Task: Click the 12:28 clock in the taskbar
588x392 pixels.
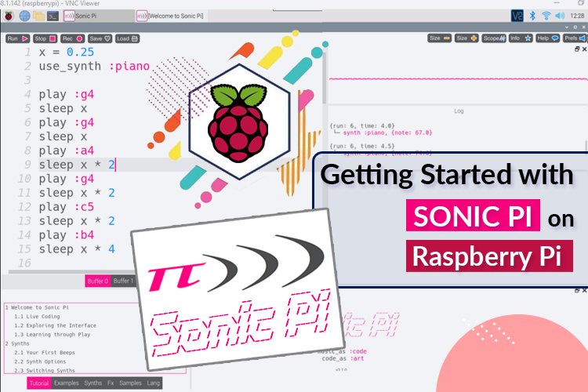Action: coord(577,16)
